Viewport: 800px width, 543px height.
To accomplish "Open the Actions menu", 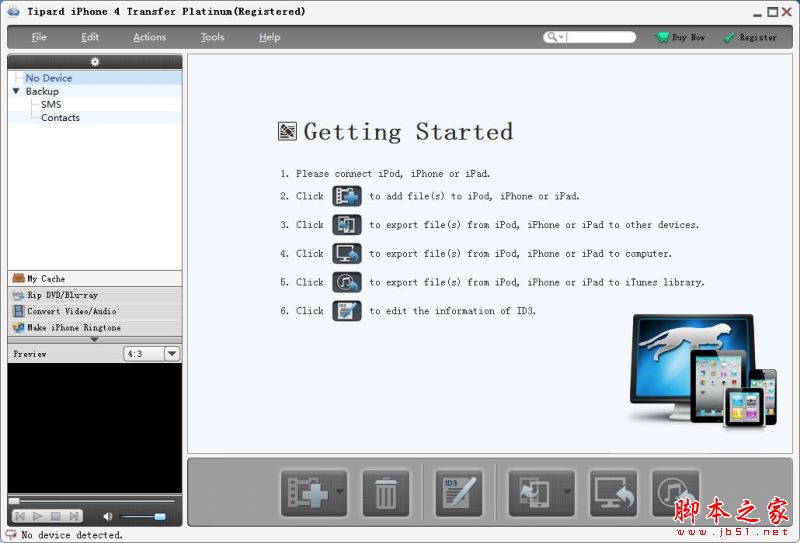I will [149, 37].
